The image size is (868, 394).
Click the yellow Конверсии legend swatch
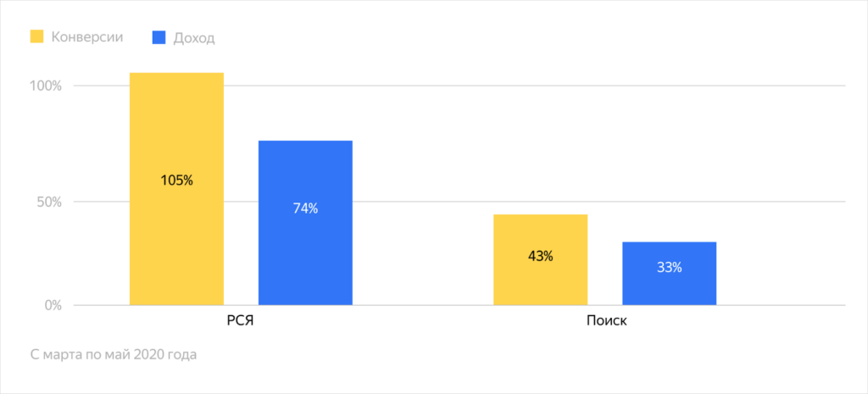click(x=36, y=36)
